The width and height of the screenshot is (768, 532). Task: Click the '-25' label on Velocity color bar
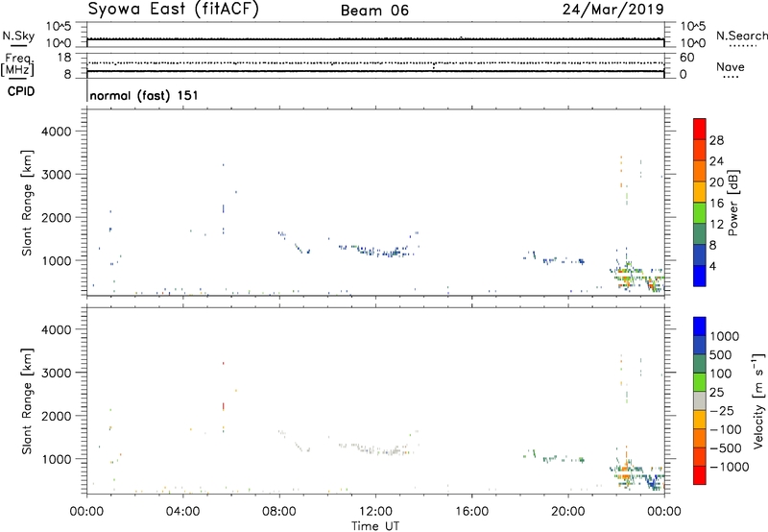721,411
